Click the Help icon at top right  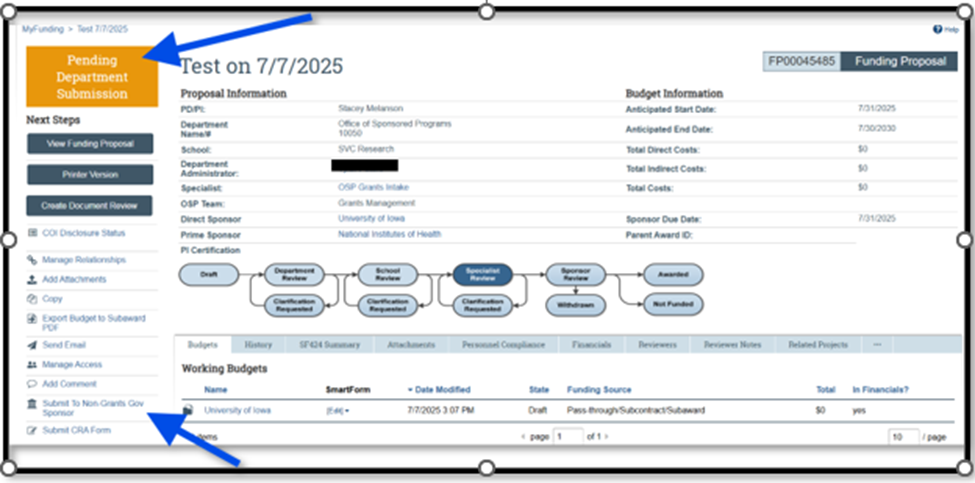click(936, 30)
